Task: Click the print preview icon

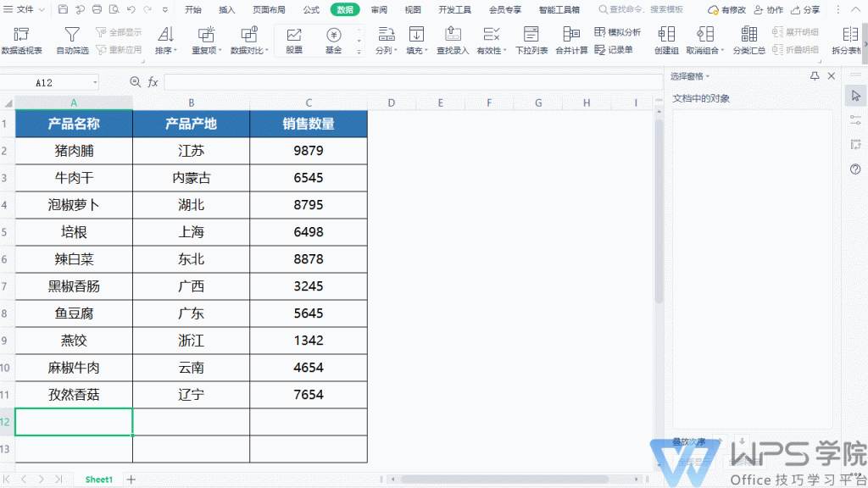Action: click(114, 9)
